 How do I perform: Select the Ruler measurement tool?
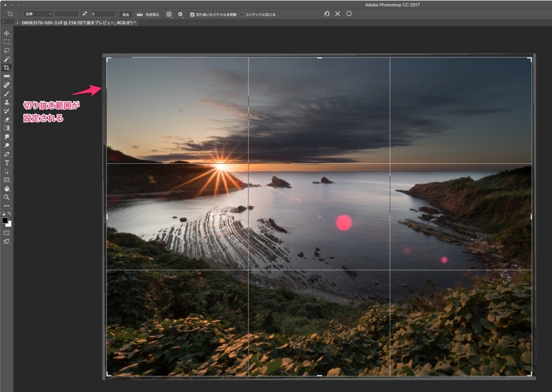coord(6,76)
